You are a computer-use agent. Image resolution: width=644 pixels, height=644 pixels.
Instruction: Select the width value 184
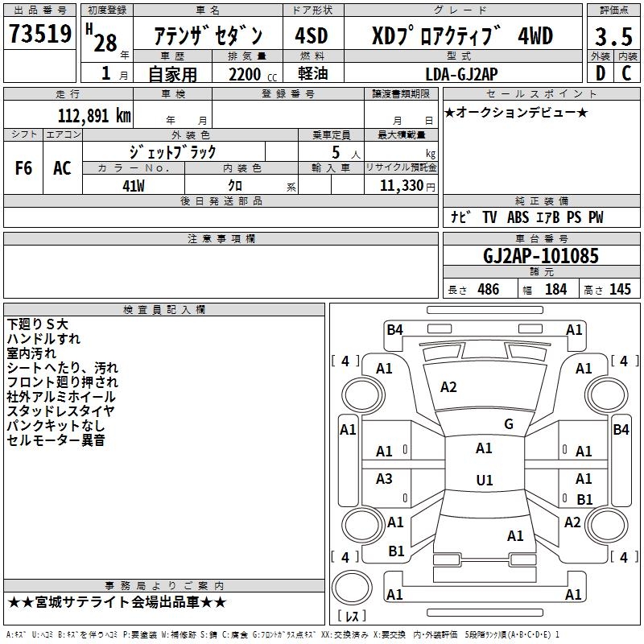pos(555,289)
